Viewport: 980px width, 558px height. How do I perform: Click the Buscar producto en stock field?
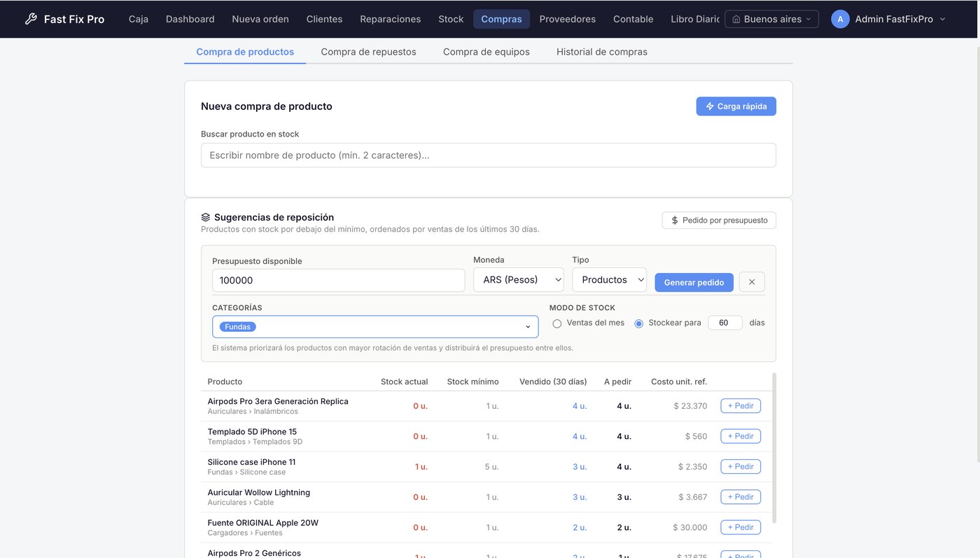[489, 155]
